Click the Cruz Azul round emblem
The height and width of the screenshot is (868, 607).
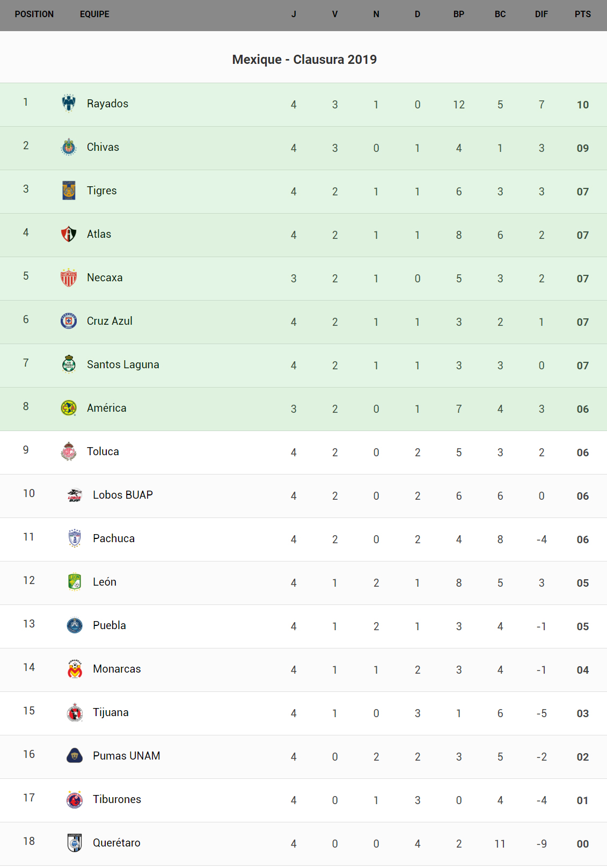click(x=69, y=320)
